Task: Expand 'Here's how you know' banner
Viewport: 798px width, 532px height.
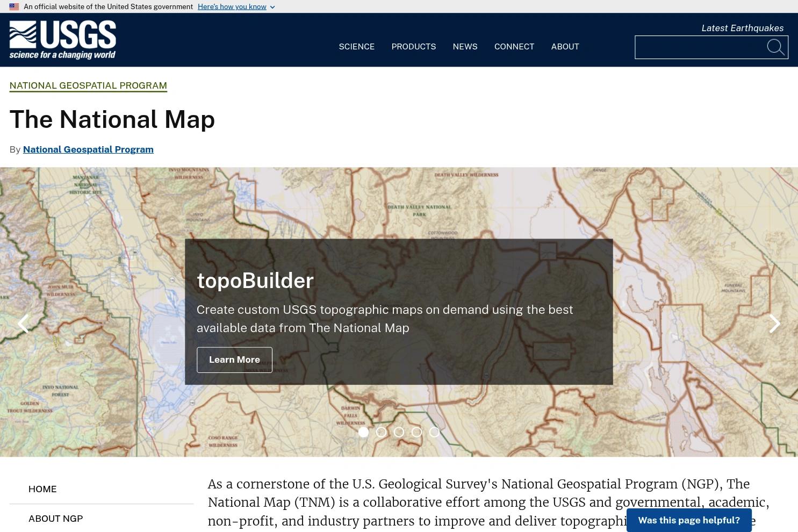Action: tap(236, 6)
